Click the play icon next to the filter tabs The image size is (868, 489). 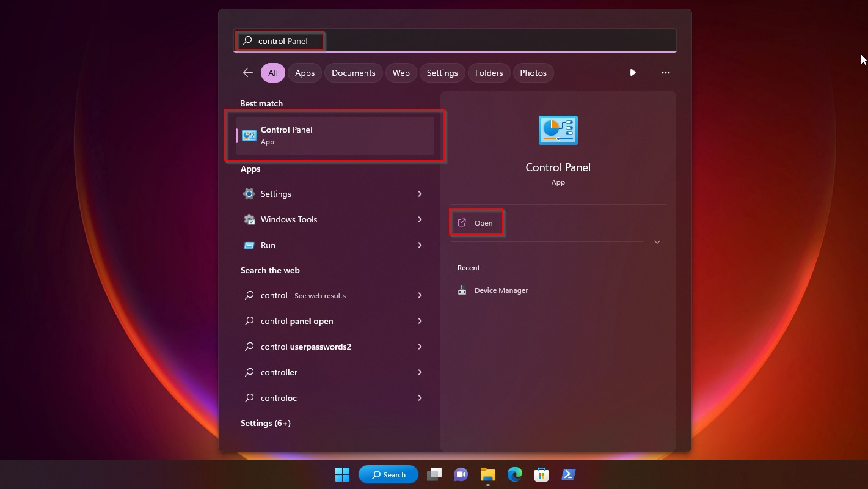633,73
